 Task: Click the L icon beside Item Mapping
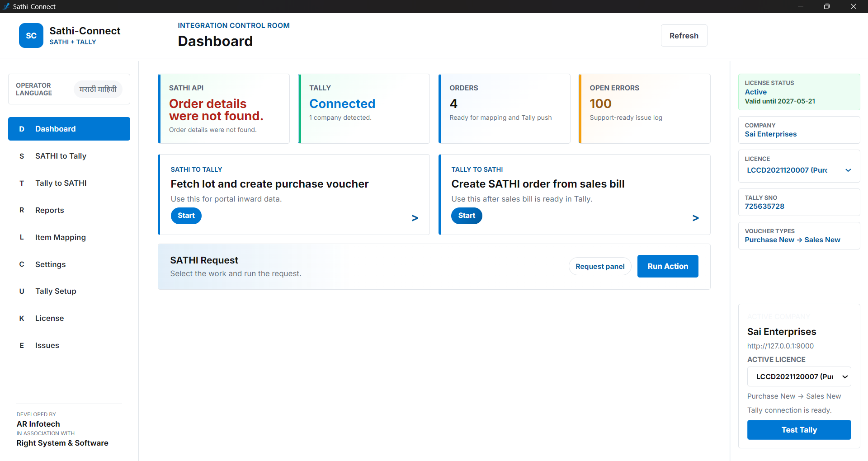tap(22, 237)
